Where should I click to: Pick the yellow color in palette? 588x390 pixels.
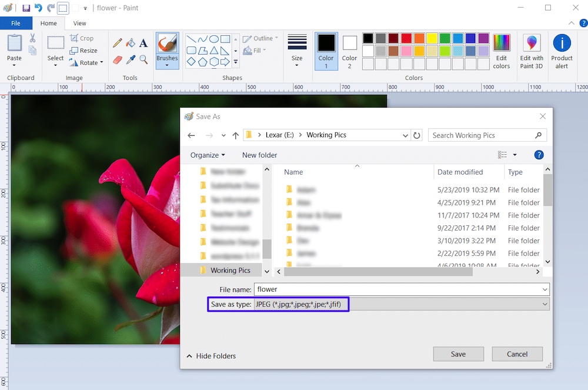(432, 38)
